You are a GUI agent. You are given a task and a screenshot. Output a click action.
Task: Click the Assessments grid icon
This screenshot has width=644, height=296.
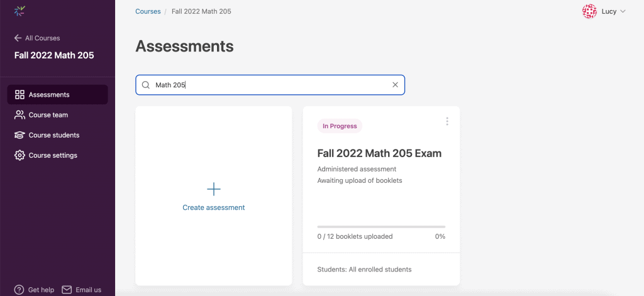[19, 95]
